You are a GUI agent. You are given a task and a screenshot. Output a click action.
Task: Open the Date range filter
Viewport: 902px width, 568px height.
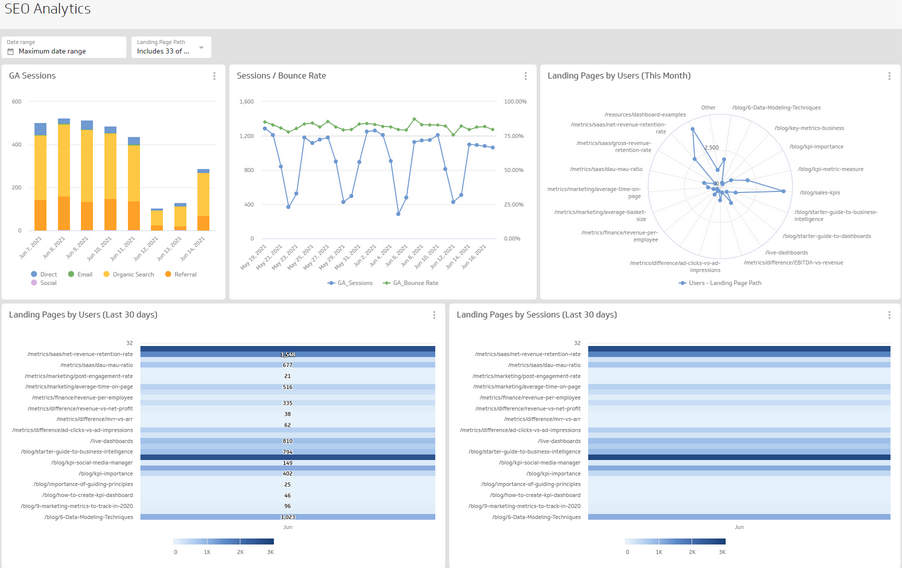64,47
